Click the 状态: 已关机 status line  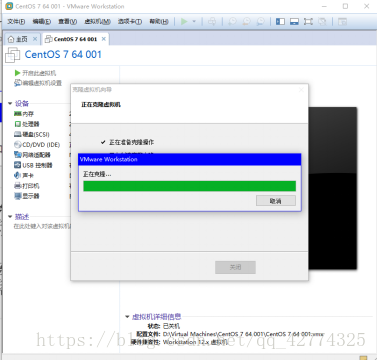tap(163, 326)
